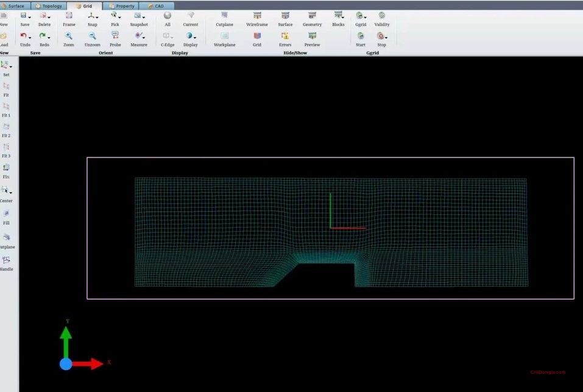Toggle Surface visibility in Hide/Show
This screenshot has height=392, width=583.
tap(285, 15)
